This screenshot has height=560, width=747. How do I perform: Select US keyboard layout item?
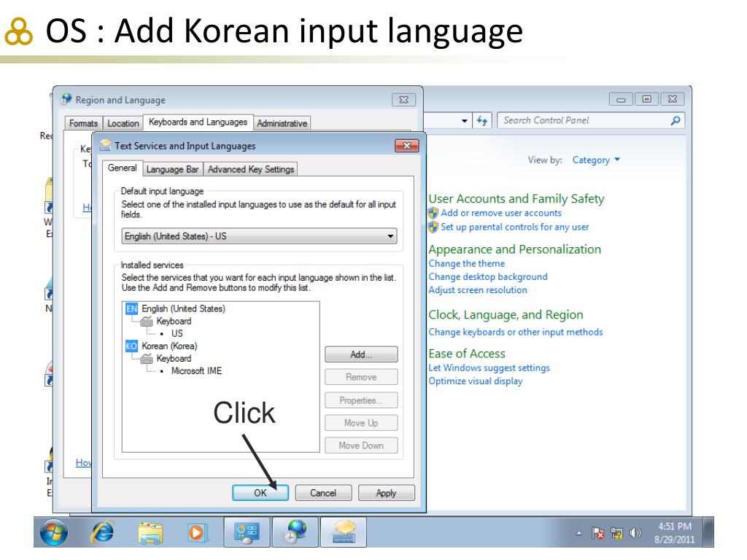pyautogui.click(x=177, y=333)
